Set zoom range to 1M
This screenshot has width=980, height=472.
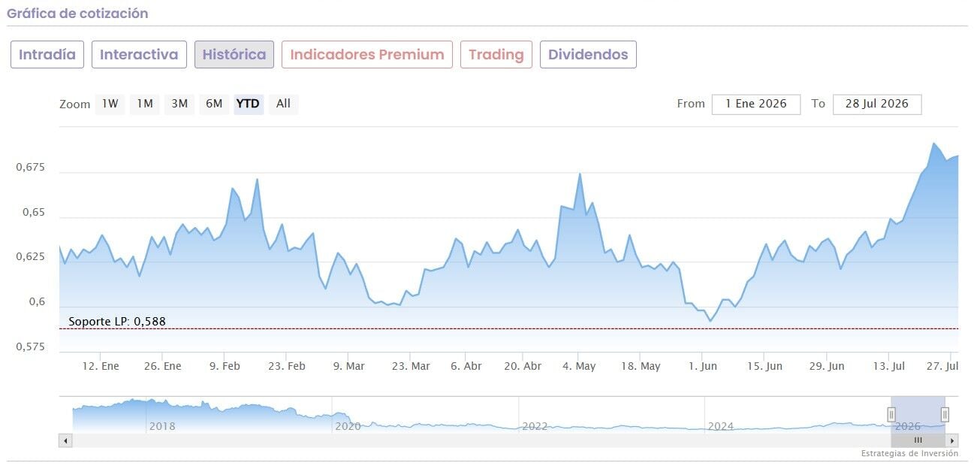(x=145, y=104)
